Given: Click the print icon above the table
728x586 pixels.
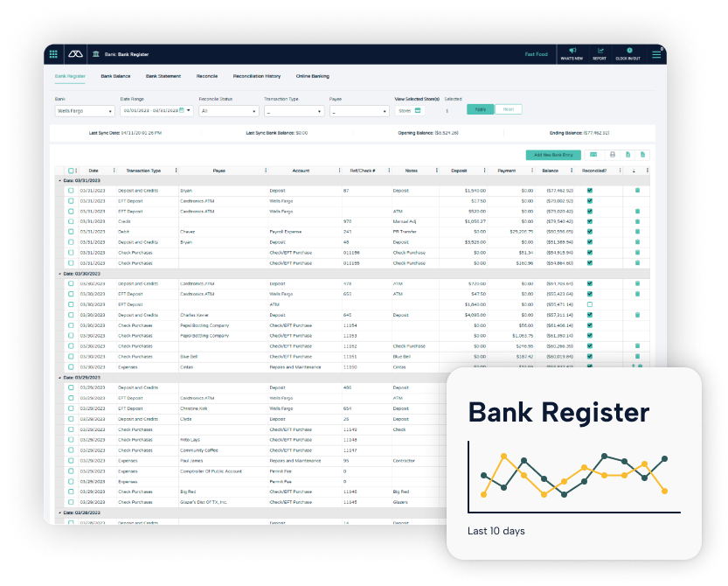Looking at the screenshot, I should point(613,155).
